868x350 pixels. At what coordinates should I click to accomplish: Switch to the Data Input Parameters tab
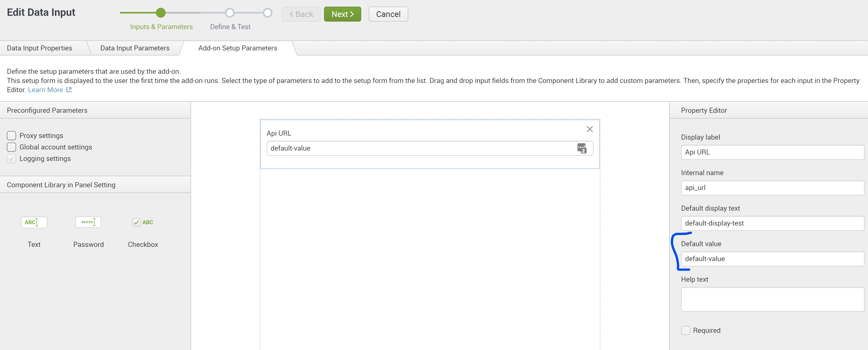pos(134,48)
